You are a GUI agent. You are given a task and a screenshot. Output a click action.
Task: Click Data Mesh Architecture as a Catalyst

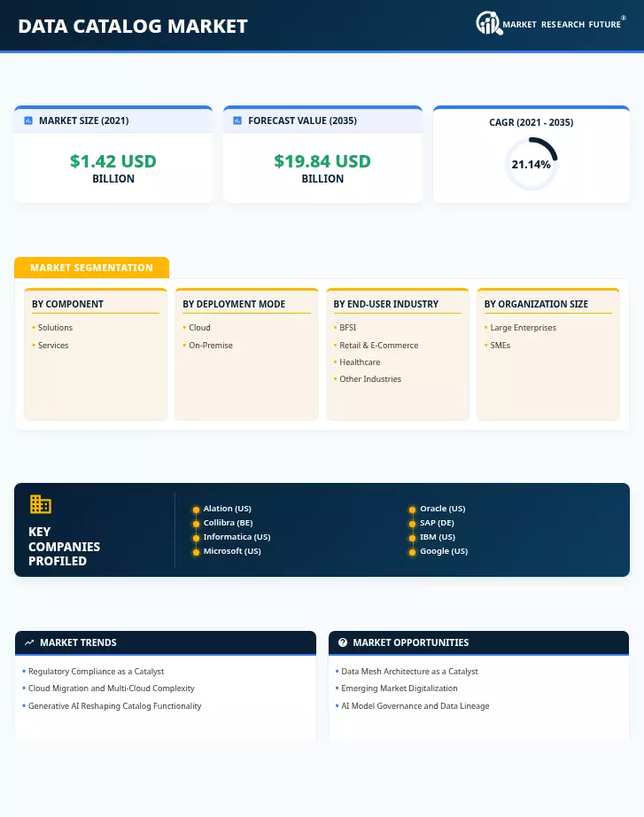click(x=409, y=671)
